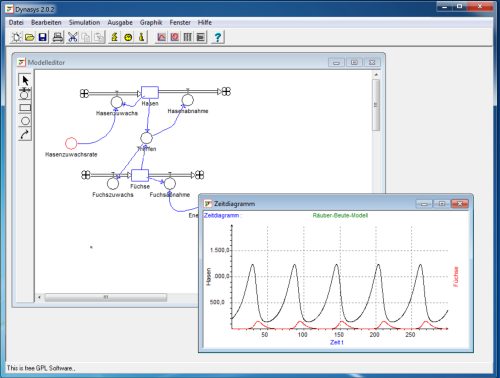Select the flow valve tool in the editor palette
Screen dimensions: 500x378
pos(25,94)
